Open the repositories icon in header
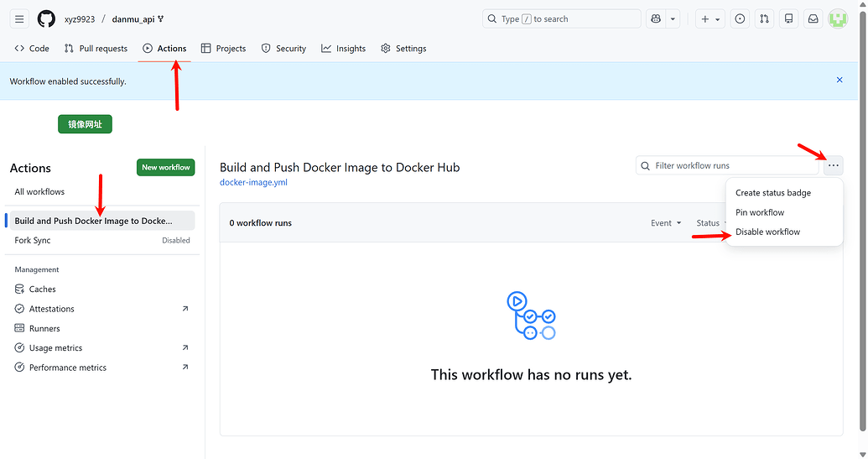This screenshot has height=459, width=868. pyautogui.click(x=789, y=18)
